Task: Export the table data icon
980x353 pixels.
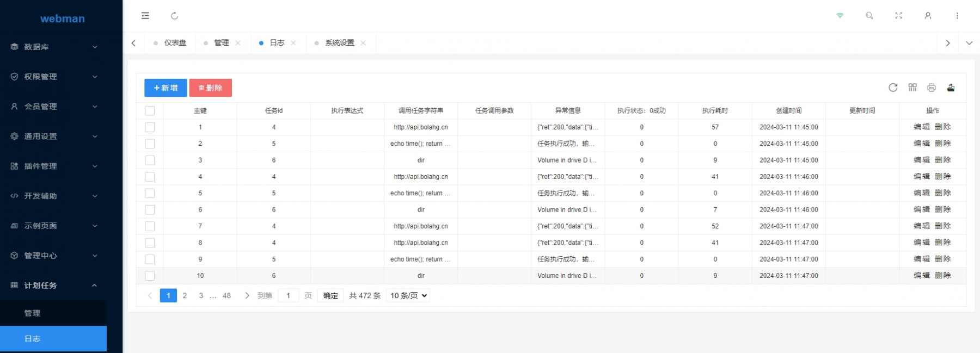Action: [x=951, y=88]
